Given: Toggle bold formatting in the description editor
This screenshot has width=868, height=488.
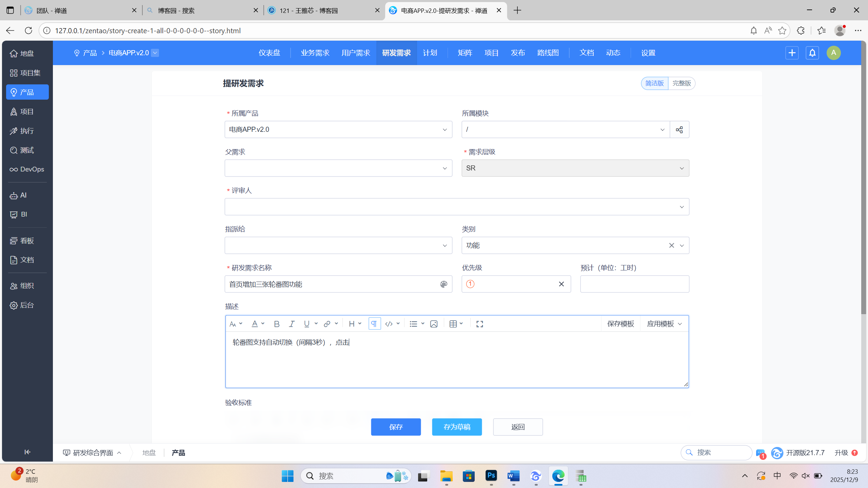Looking at the screenshot, I should (x=276, y=324).
